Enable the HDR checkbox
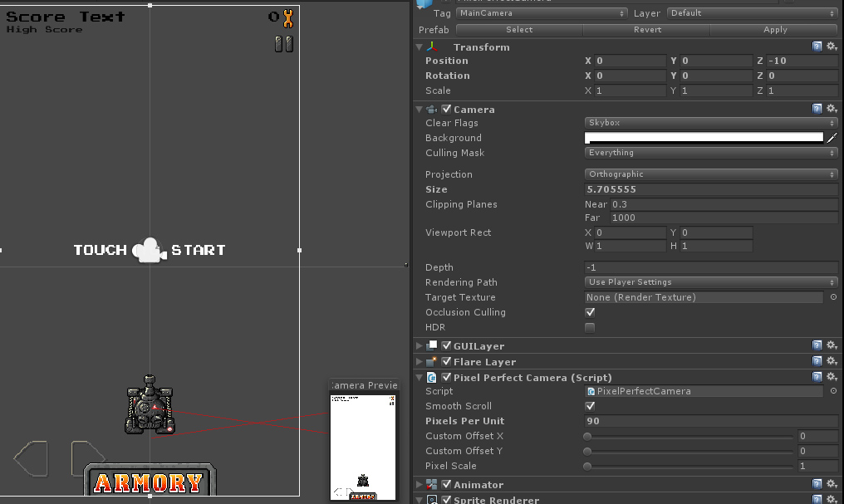Viewport: 844px width, 504px height. tap(590, 327)
